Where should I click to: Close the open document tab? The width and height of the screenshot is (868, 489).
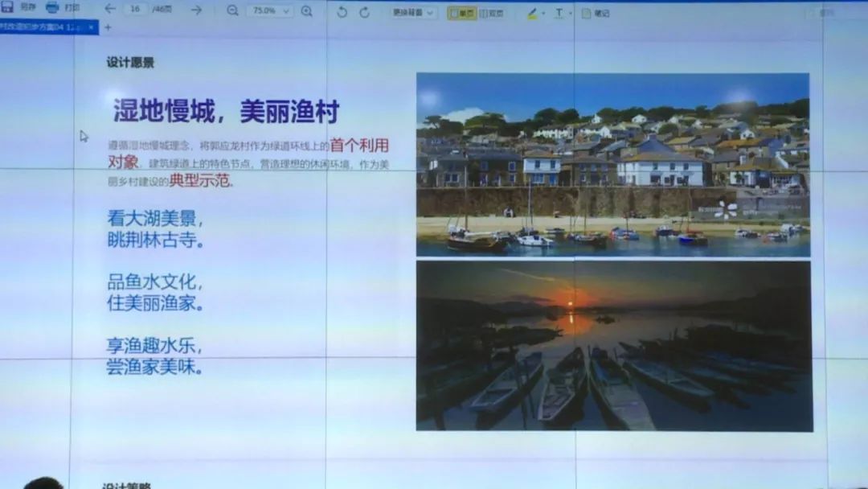[92, 27]
